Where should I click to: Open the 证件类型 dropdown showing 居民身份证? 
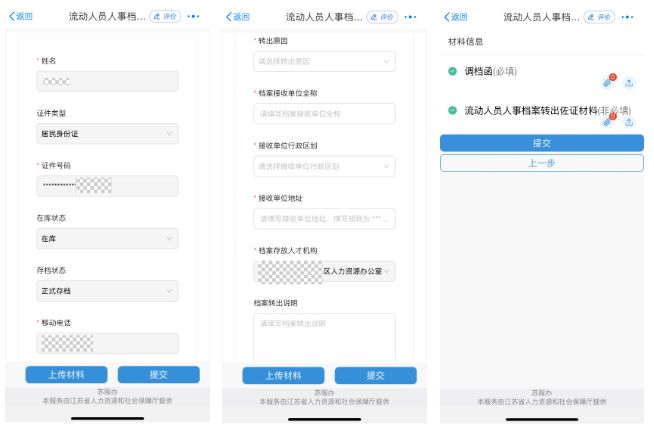[x=107, y=134]
